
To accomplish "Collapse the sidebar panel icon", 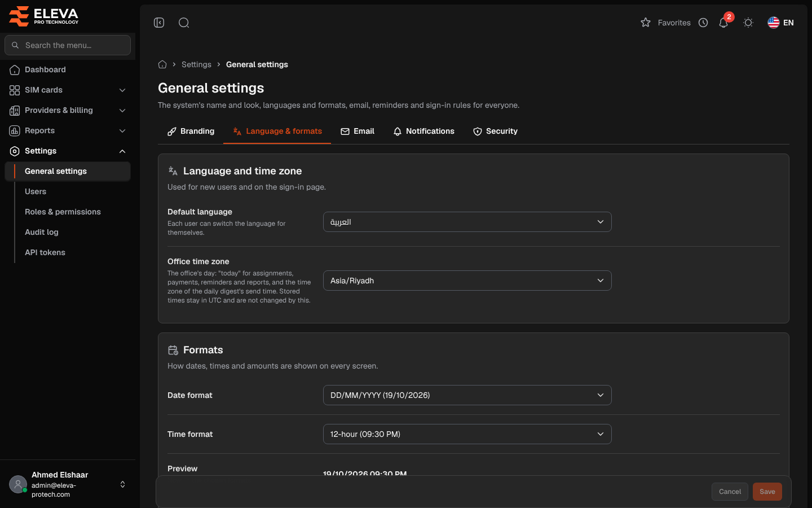I will click(x=159, y=23).
